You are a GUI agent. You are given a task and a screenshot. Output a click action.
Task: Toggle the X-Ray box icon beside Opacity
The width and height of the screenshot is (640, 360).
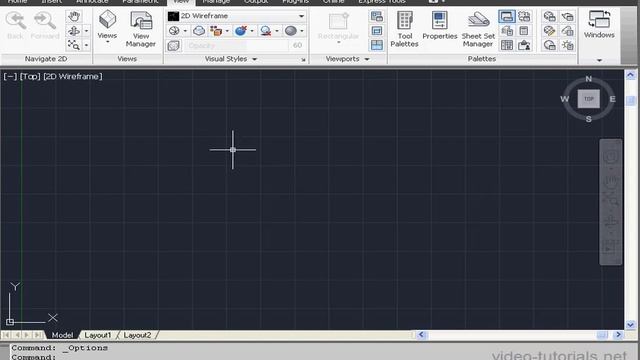[174, 46]
